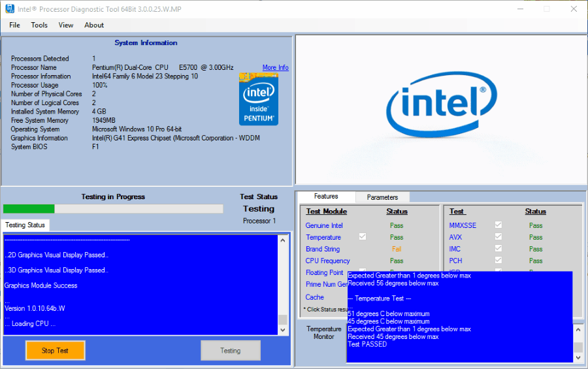Click Pass status for CPU Frequency
588x369 pixels.
tap(397, 261)
